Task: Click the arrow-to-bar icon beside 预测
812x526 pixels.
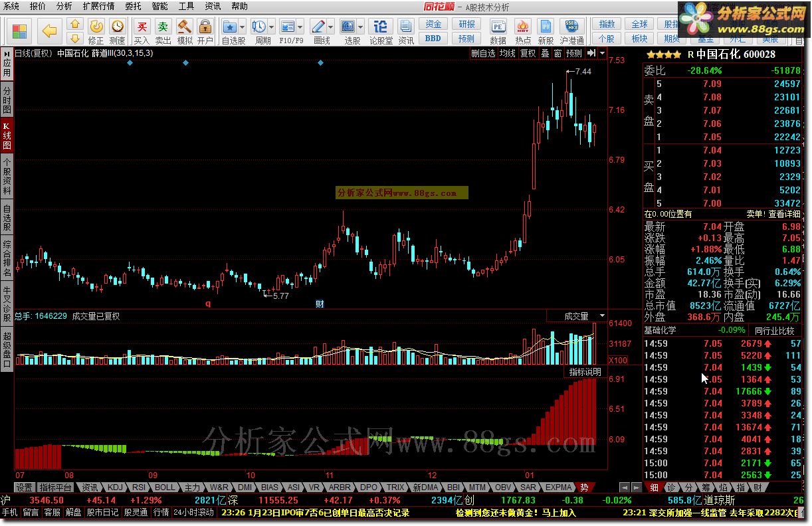Action: (591, 53)
